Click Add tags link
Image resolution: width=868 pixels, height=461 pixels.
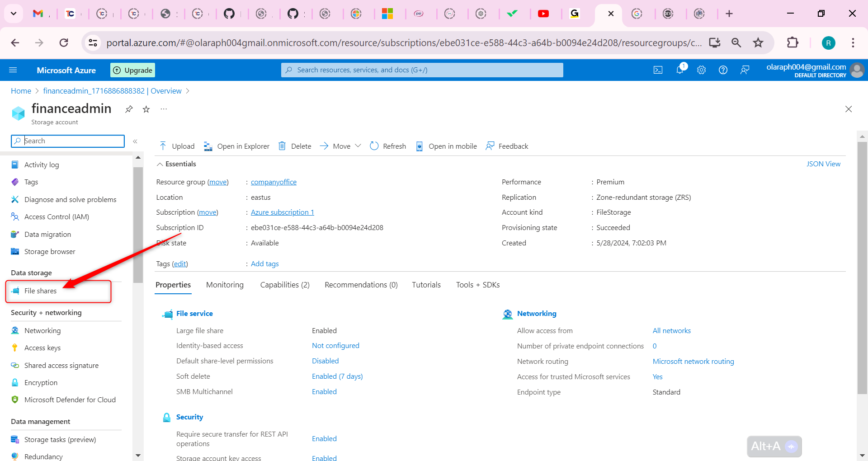pos(264,263)
